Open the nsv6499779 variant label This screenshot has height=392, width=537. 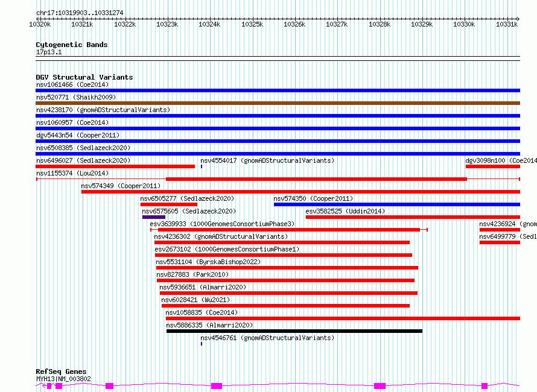[508, 236]
